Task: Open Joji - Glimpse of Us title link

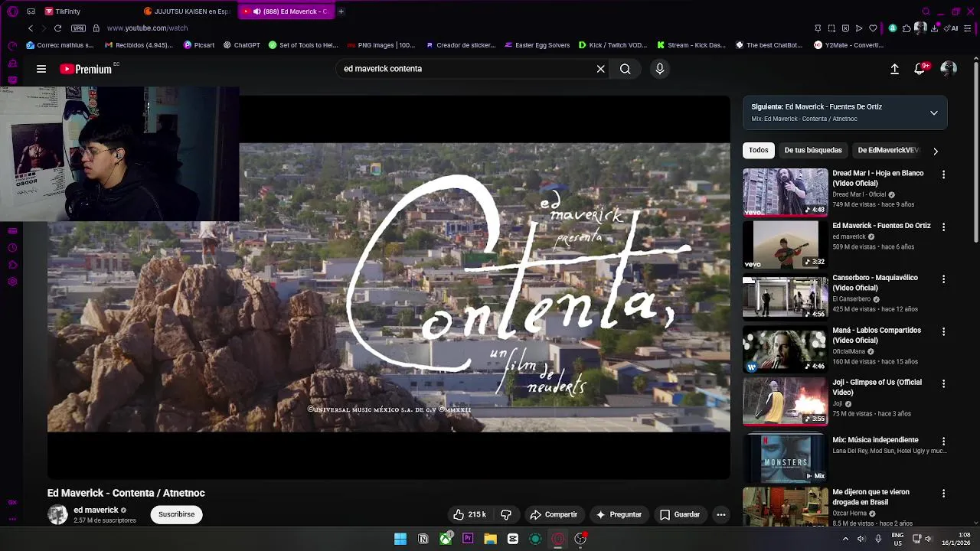Action: [877, 387]
